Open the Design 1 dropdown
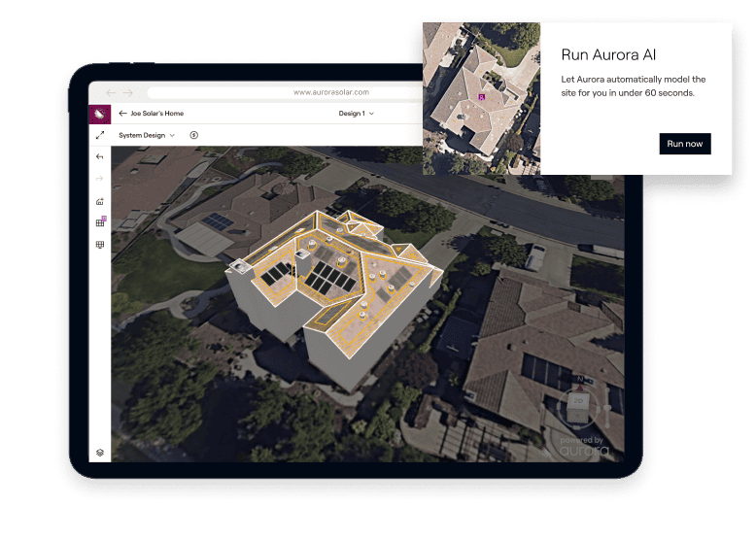This screenshot has height=541, width=756. click(357, 114)
